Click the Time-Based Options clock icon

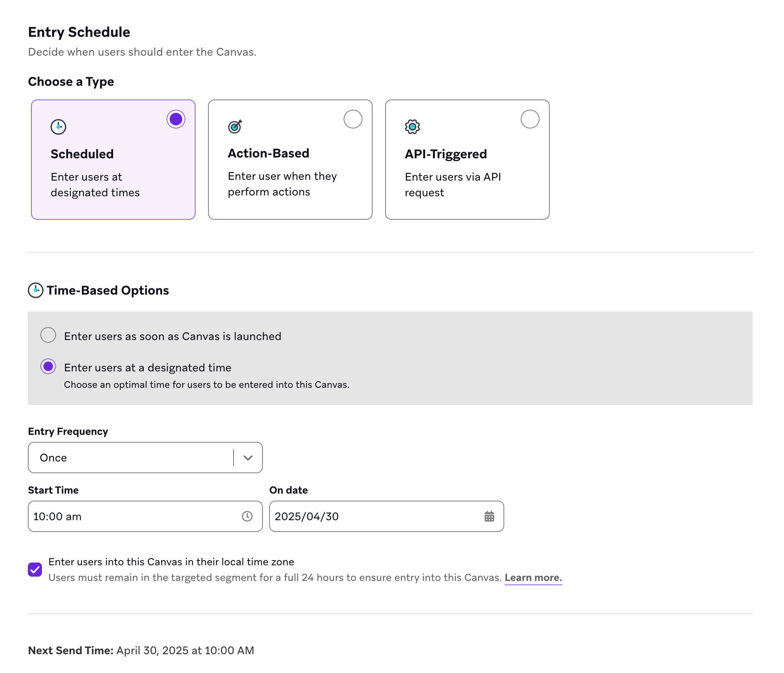36,290
